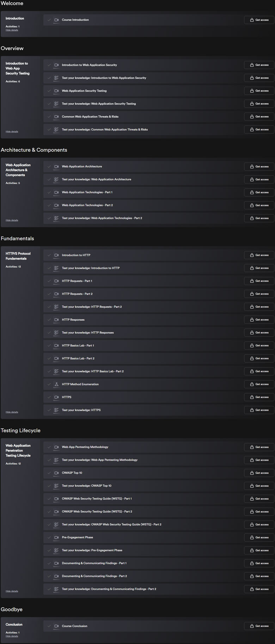This screenshot has width=275, height=644.
Task: Click the quiz icon for Test your knowledge: Pre-Engagement Phase
Action: pyautogui.click(x=56, y=550)
